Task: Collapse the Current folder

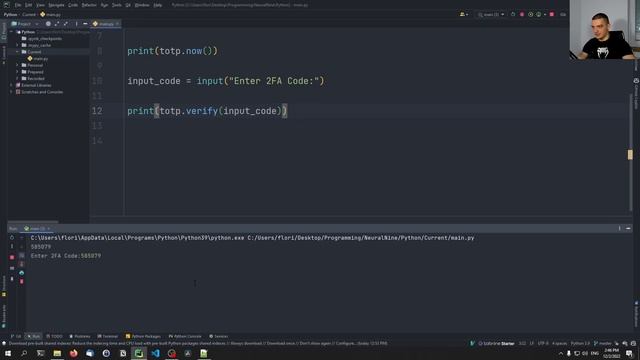Action: click(18, 52)
